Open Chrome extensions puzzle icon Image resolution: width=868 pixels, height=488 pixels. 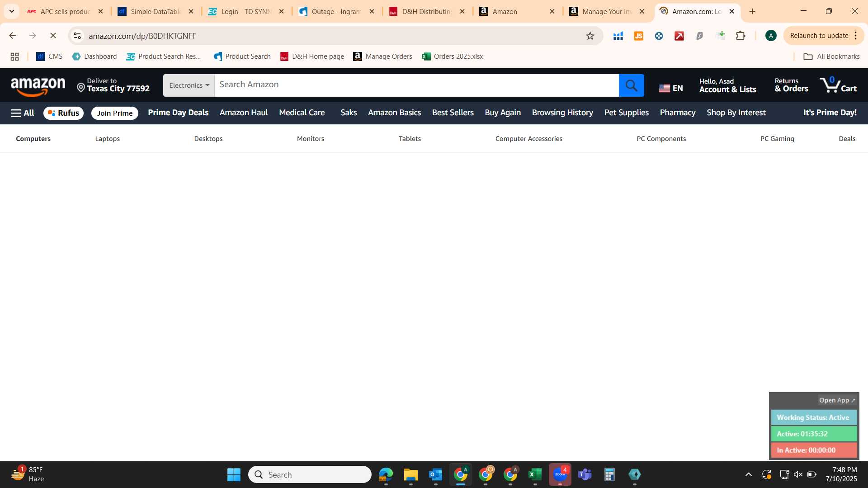pos(741,36)
